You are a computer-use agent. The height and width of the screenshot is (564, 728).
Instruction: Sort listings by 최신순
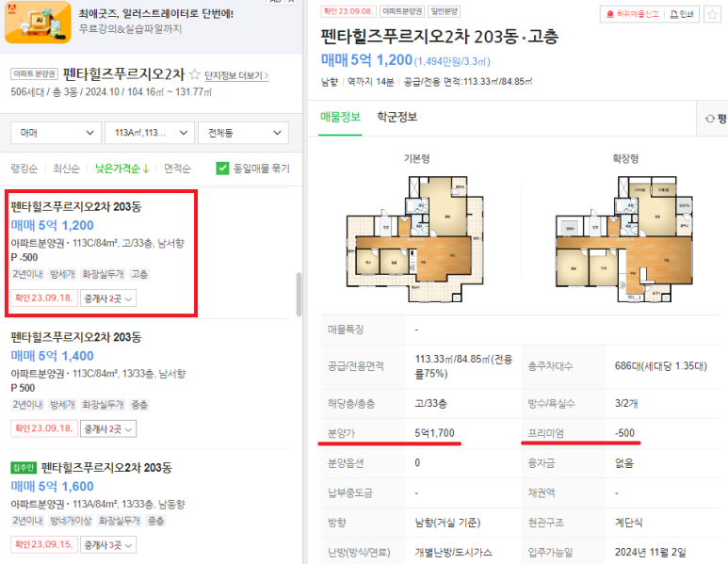tap(66, 169)
